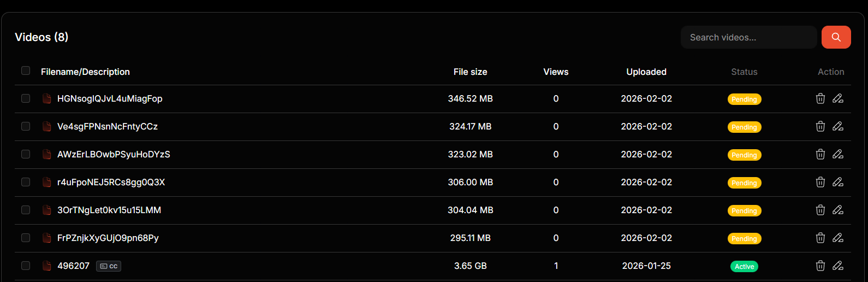Viewport: 868px width, 282px height.
Task: Edit the FrPZnjkXyGUjO9pn68Py video
Action: tap(838, 238)
